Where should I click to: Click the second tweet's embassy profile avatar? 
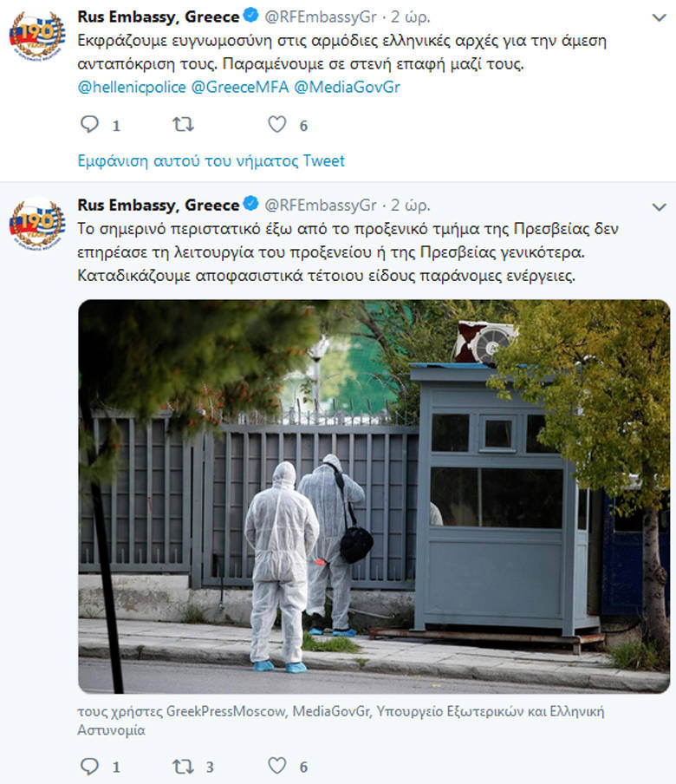[37, 224]
